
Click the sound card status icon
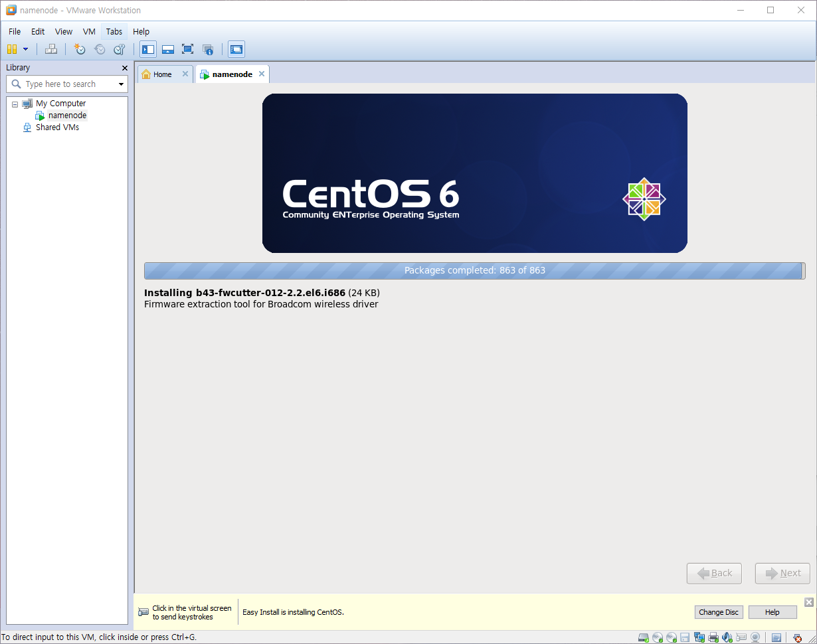pyautogui.click(x=727, y=637)
